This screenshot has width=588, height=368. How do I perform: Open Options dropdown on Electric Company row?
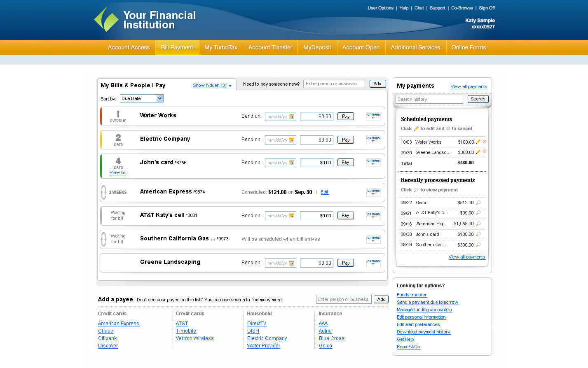(x=373, y=139)
